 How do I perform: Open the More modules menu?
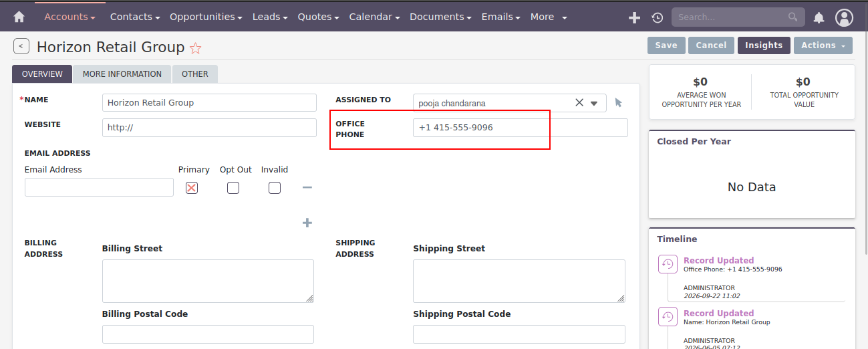pos(549,17)
